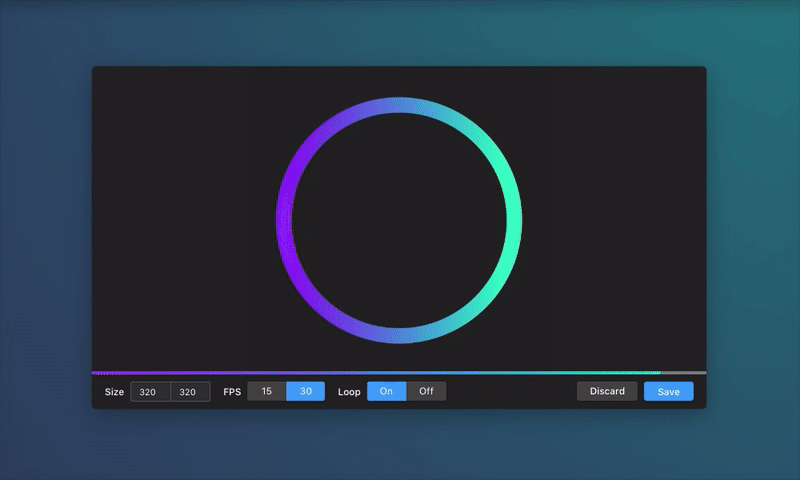Click the gradient progress bar above the controls
The image size is (800, 480).
click(399, 373)
